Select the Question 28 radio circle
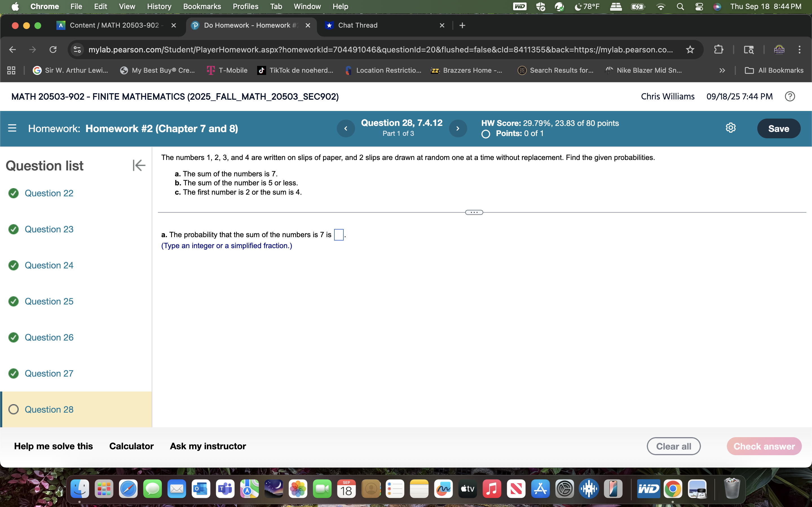This screenshot has width=812, height=507. (x=14, y=409)
